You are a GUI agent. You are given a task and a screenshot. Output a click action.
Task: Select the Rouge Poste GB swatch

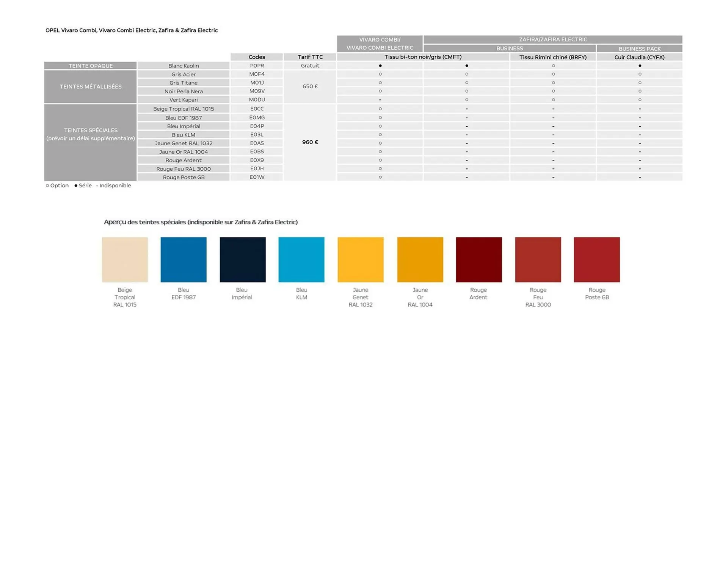click(x=597, y=259)
